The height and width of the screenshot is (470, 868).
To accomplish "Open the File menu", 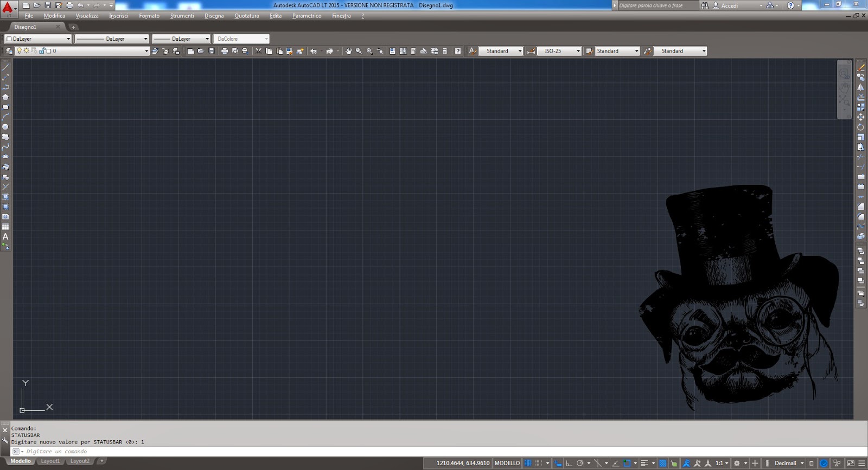I will click(29, 16).
